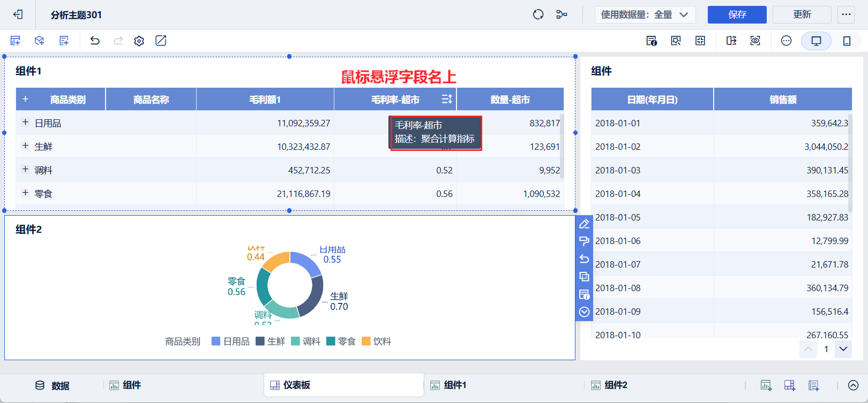The image size is (868, 403).
Task: Open the dashboard info table icon
Action: 652,41
